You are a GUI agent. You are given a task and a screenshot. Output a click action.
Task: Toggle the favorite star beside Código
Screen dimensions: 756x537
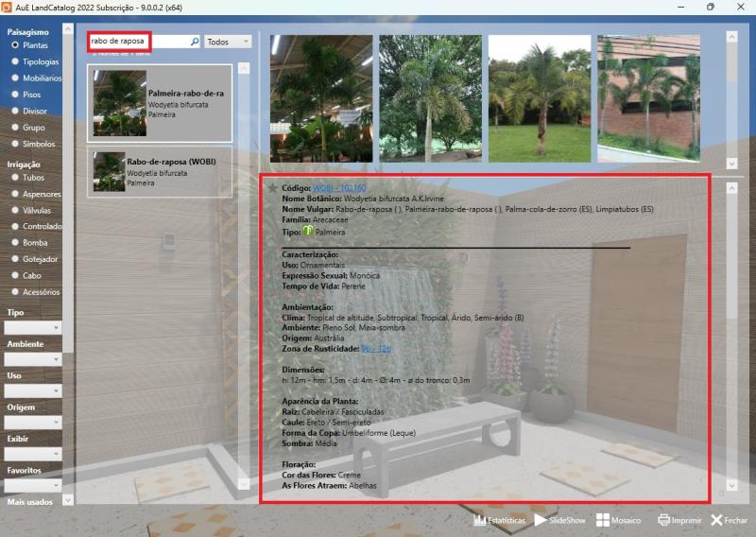coord(272,188)
